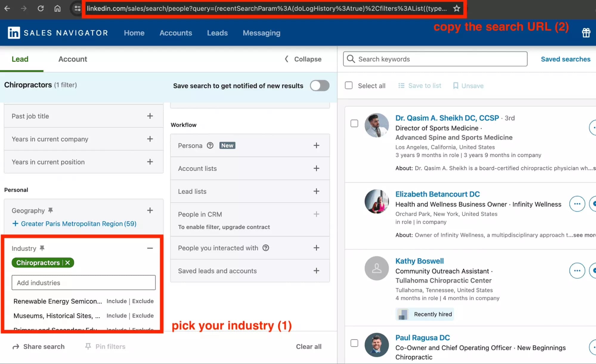Select the Pin filters pin icon

pyautogui.click(x=88, y=346)
